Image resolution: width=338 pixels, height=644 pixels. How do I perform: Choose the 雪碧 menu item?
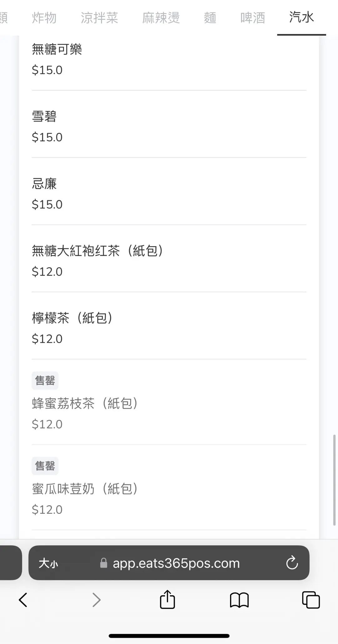click(44, 117)
